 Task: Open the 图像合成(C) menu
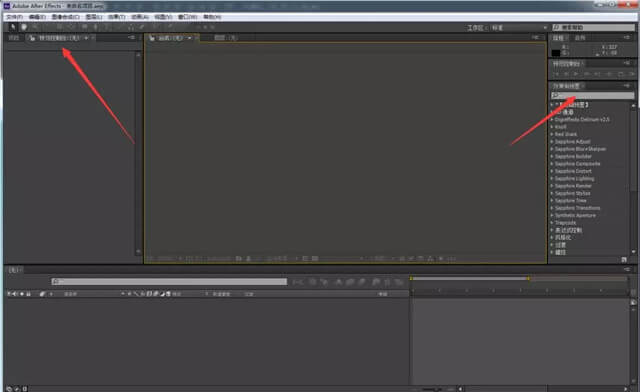tap(65, 17)
